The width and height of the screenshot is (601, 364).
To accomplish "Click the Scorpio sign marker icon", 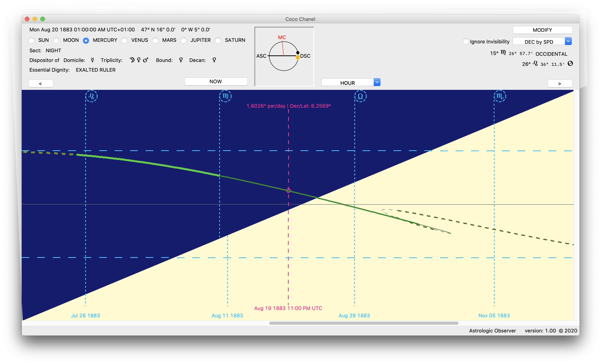I will tap(500, 96).
